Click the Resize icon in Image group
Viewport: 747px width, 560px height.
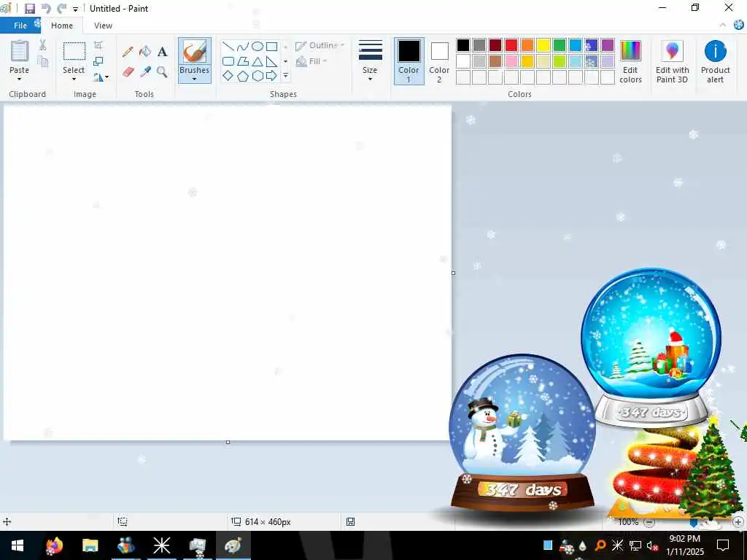98,61
